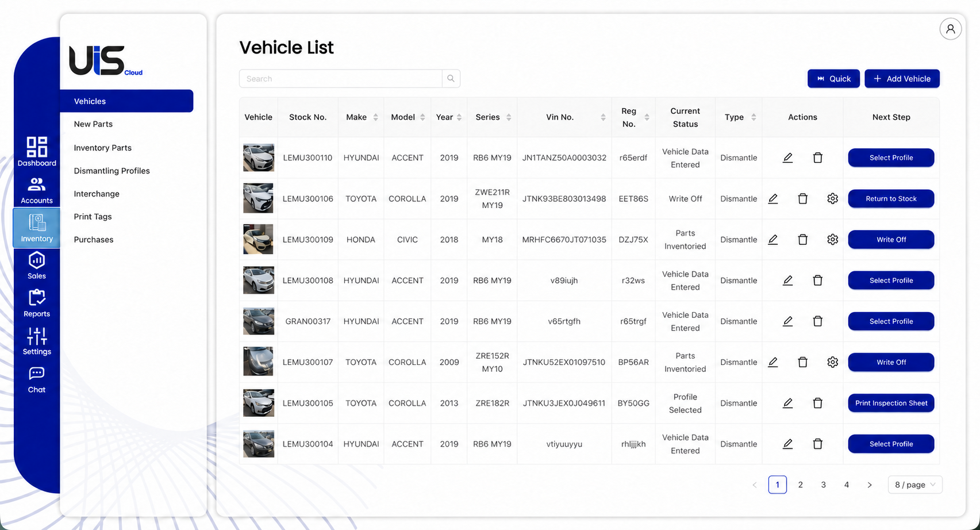
Task: Open New Parts menu item
Action: 93,124
